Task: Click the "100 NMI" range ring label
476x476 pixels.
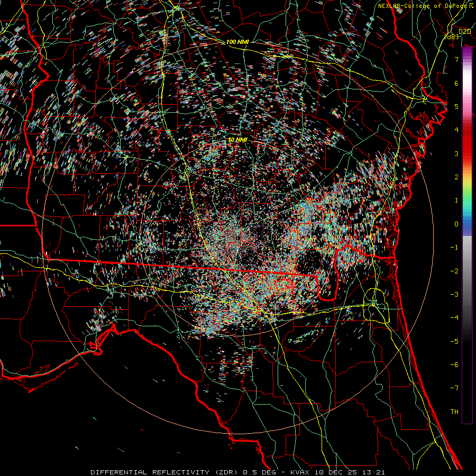Action: [x=237, y=42]
